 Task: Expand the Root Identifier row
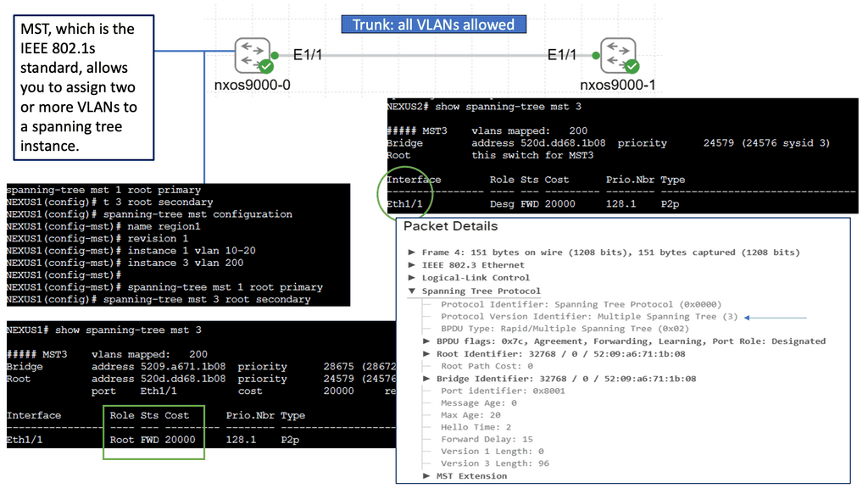pos(426,354)
